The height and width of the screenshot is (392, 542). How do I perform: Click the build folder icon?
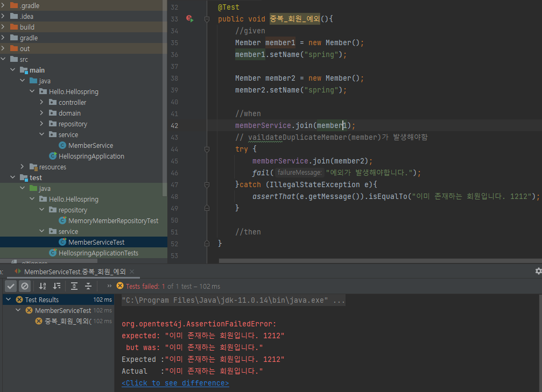14,26
